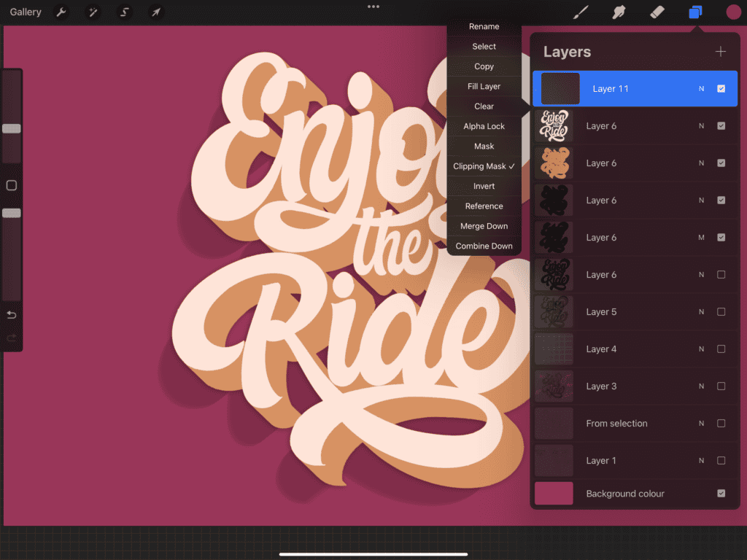The height and width of the screenshot is (560, 747).
Task: Open the active color swatch
Action: [x=732, y=12]
